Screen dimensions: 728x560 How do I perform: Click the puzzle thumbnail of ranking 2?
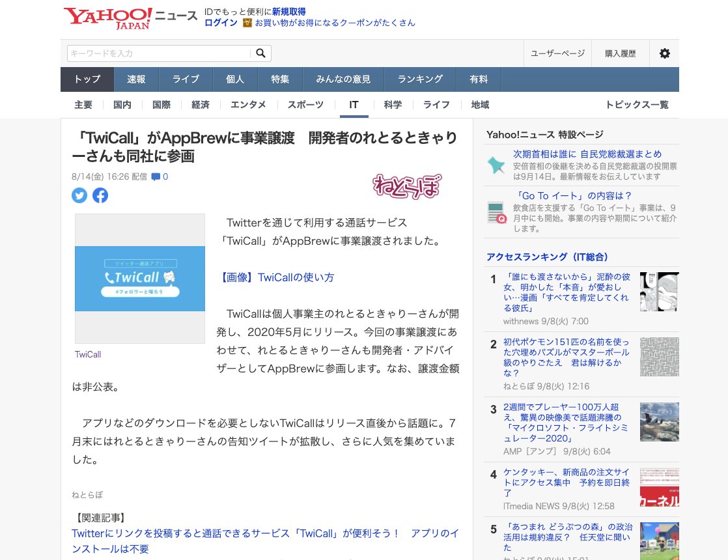click(659, 357)
